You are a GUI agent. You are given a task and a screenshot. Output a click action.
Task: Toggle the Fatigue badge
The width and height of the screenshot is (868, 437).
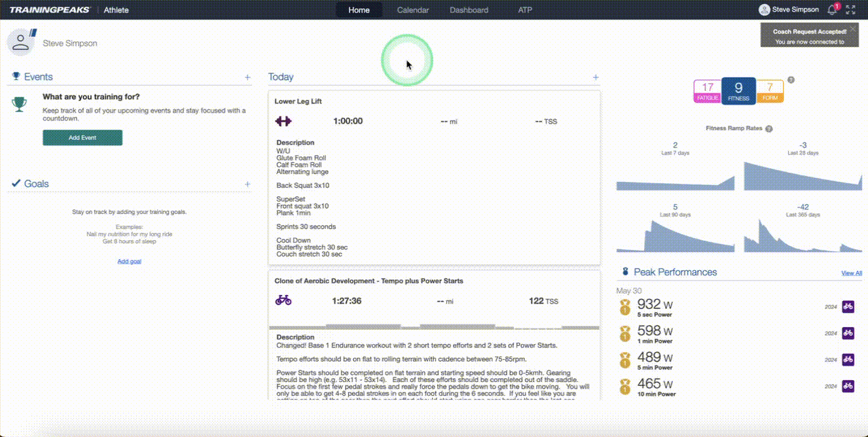point(707,89)
